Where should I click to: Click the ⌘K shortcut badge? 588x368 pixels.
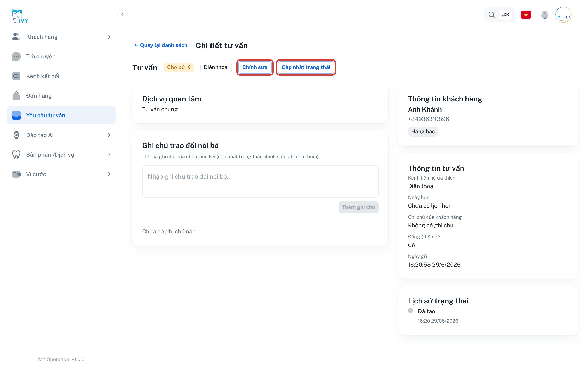pos(505,15)
